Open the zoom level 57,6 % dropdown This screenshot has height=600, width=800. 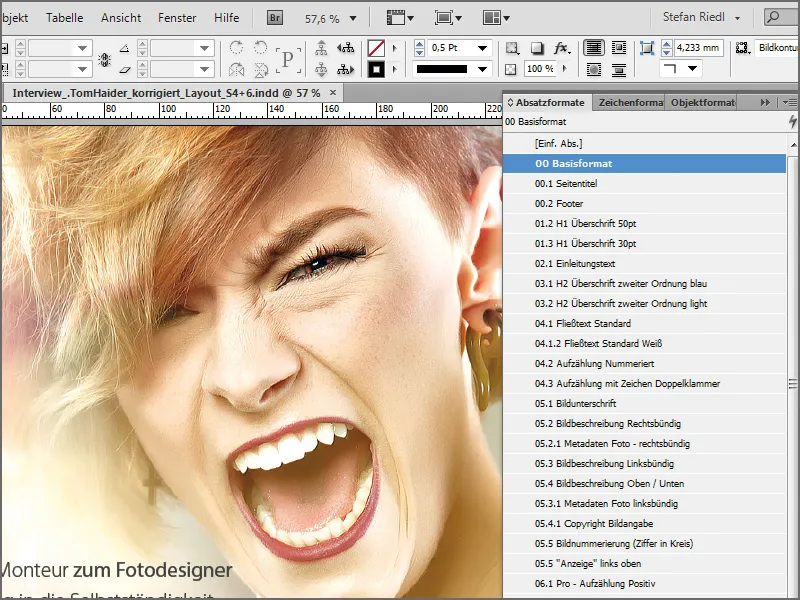(x=353, y=18)
